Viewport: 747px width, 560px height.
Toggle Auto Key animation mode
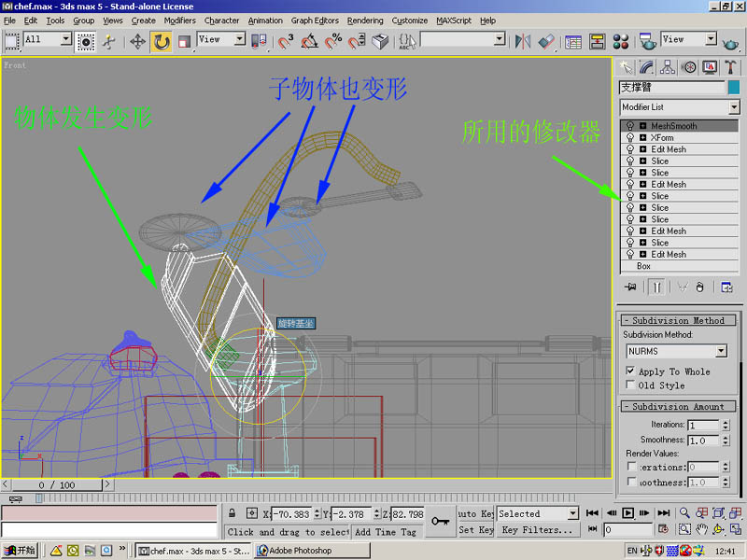point(475,514)
